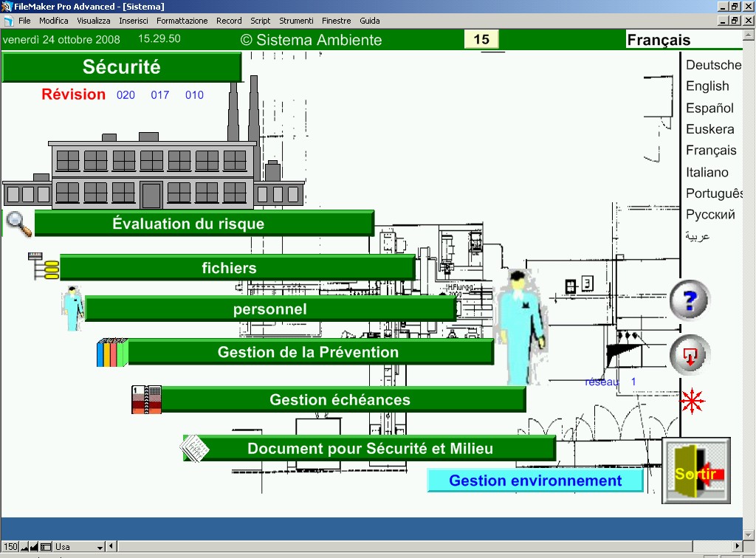Click the date venerdì 24 ottobre 2008
Viewport: 756px width, 558px height.
pos(61,40)
